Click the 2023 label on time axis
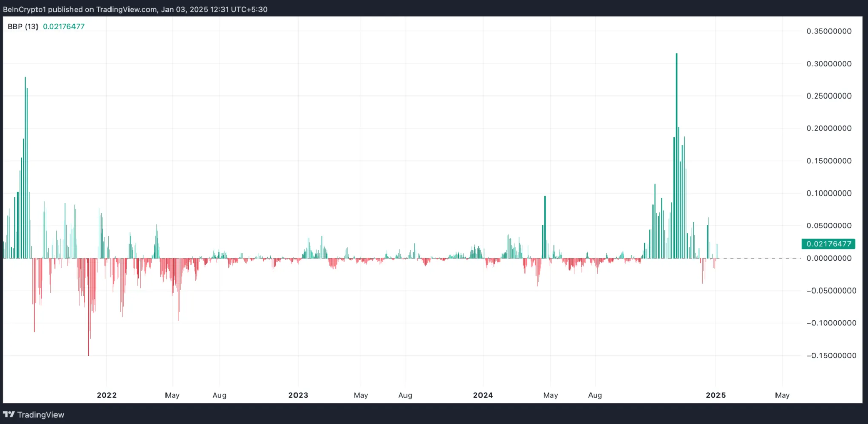Screen dimensions: 868x424 [x=298, y=395]
